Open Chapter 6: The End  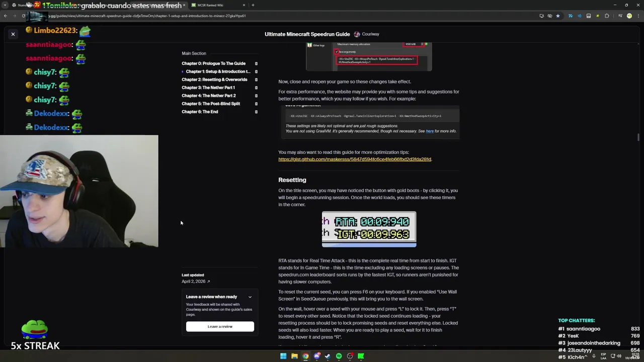click(x=200, y=112)
